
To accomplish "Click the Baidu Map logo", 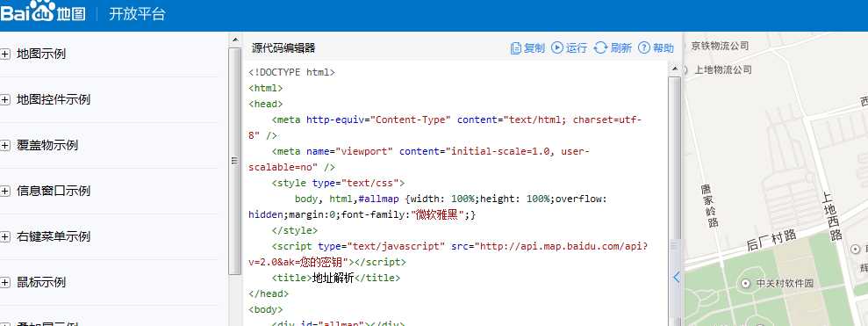I will click(43, 12).
